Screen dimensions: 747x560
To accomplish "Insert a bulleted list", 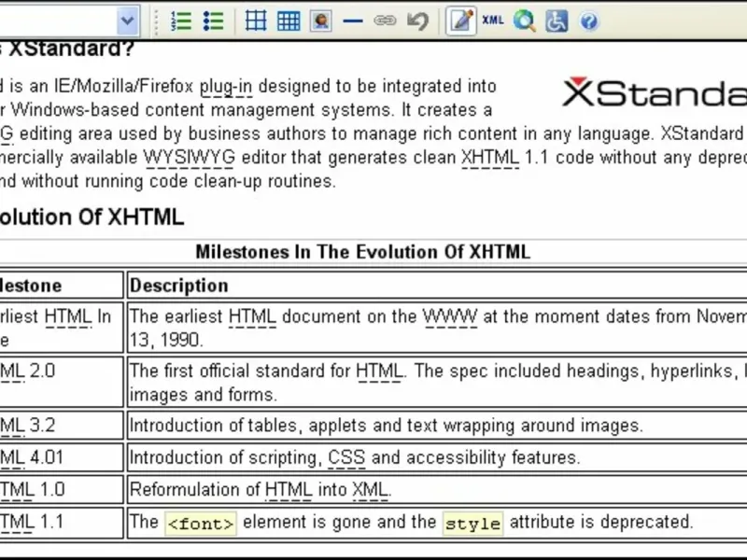I will pos(213,21).
